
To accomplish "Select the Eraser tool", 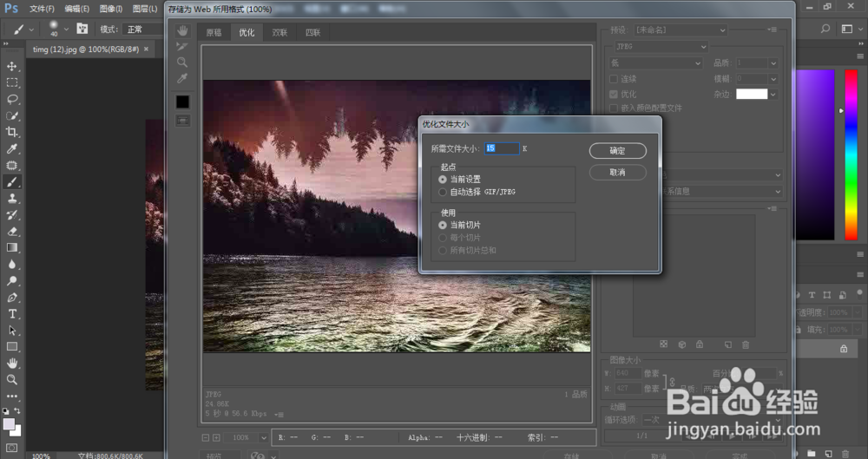I will (11, 232).
